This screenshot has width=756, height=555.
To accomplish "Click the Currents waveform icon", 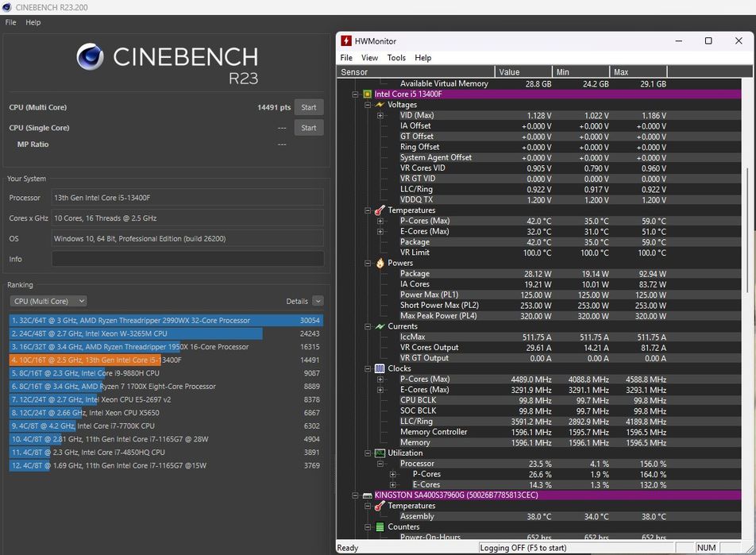I will 380,326.
